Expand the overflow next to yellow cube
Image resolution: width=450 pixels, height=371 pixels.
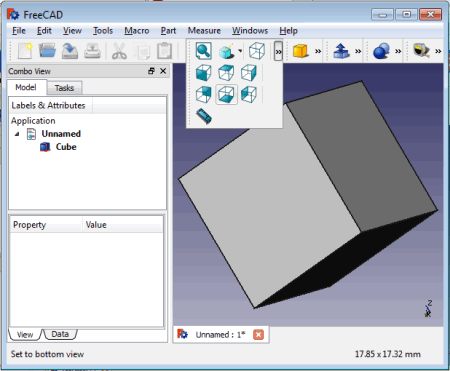[318, 51]
